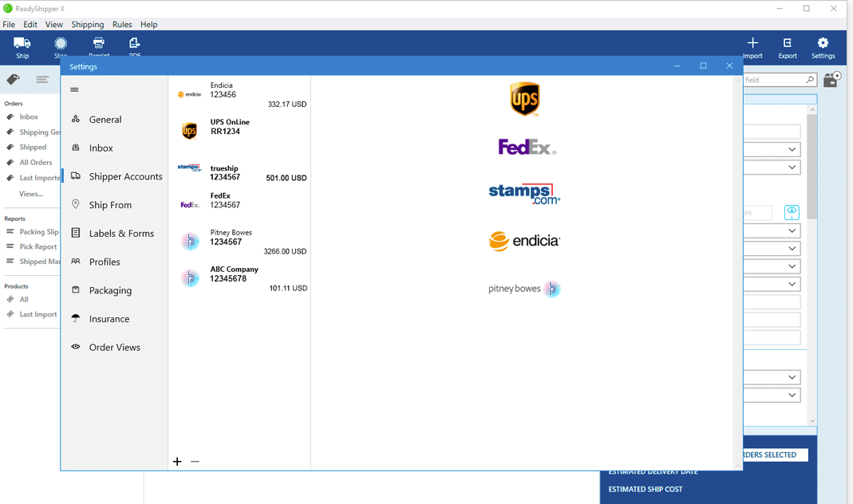
Task: Choose the Stamps.com carrier logo
Action: pos(524,194)
